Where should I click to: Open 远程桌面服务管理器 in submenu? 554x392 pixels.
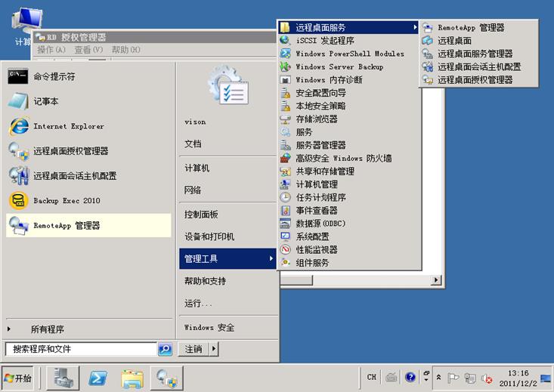[x=478, y=54]
